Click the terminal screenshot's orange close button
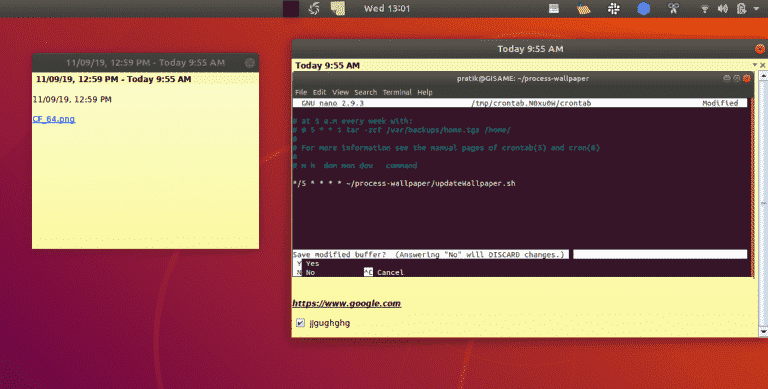 [747, 78]
